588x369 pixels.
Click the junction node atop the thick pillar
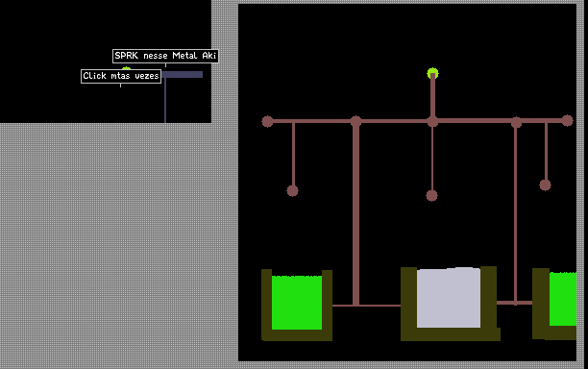[x=355, y=121]
